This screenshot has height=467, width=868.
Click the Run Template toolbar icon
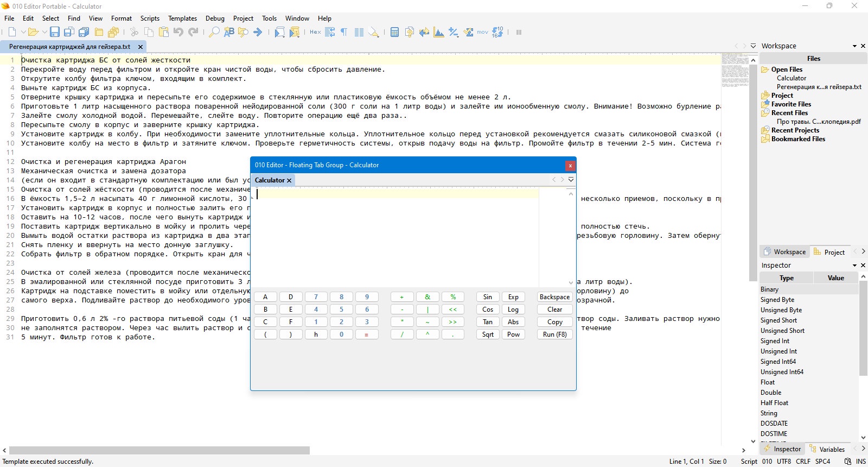[294, 32]
